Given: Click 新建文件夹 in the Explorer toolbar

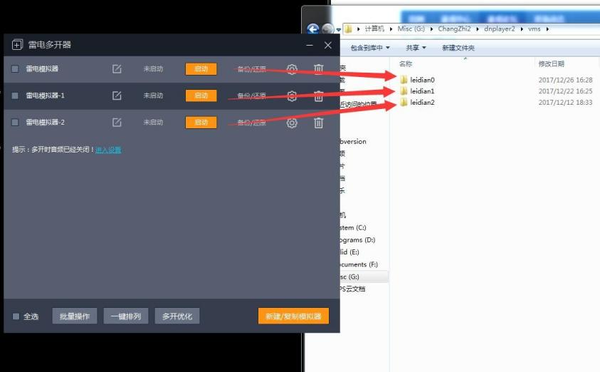Looking at the screenshot, I should tap(458, 48).
